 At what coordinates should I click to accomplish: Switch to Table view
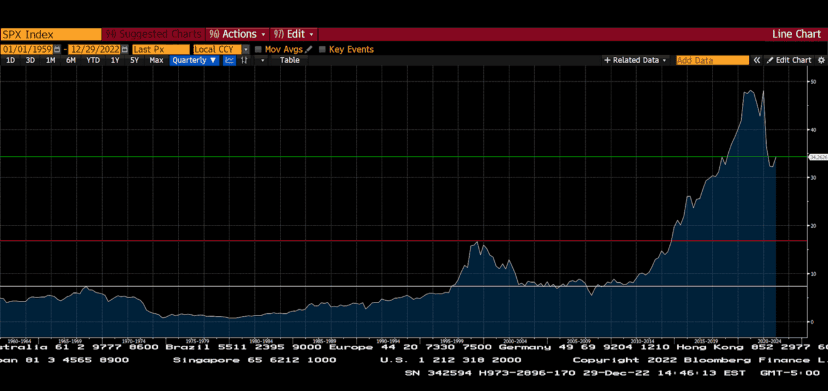(289, 60)
